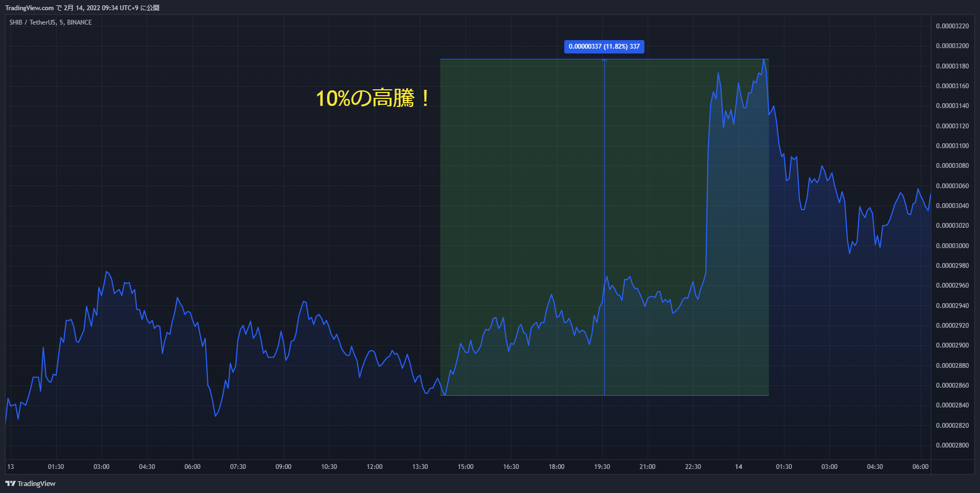Click the 16:30 time axis label
Image resolution: width=980 pixels, height=493 pixels.
pos(511,467)
